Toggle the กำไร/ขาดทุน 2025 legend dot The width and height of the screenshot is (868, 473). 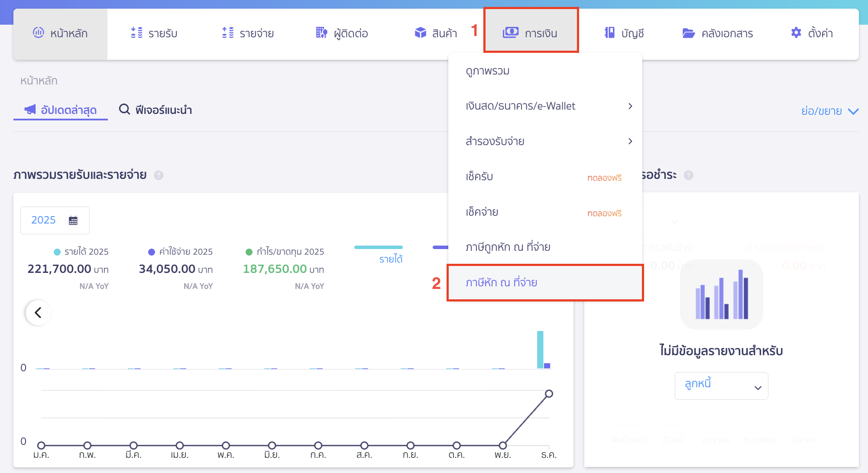[249, 252]
